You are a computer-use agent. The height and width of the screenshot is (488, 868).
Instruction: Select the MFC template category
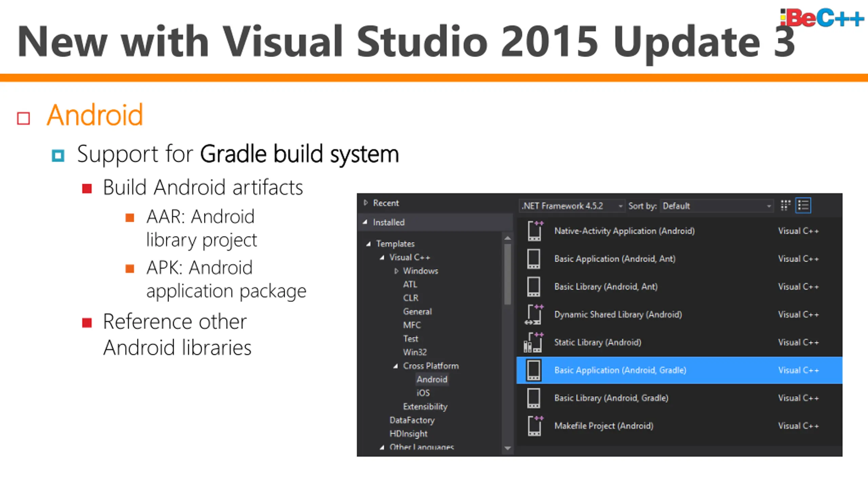coord(412,325)
